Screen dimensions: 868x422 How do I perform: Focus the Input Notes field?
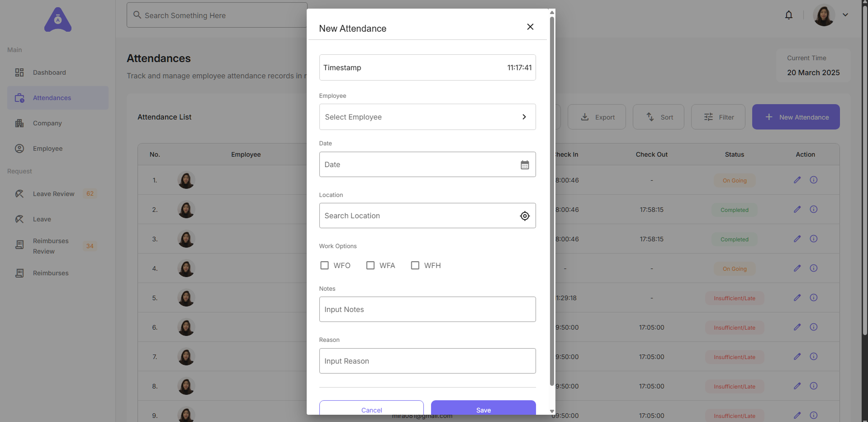click(x=427, y=309)
